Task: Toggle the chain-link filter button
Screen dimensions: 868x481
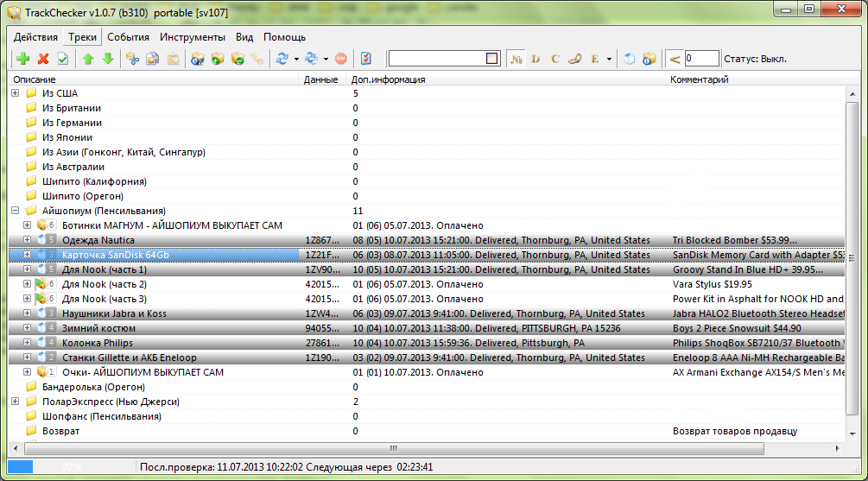Action: coord(576,59)
